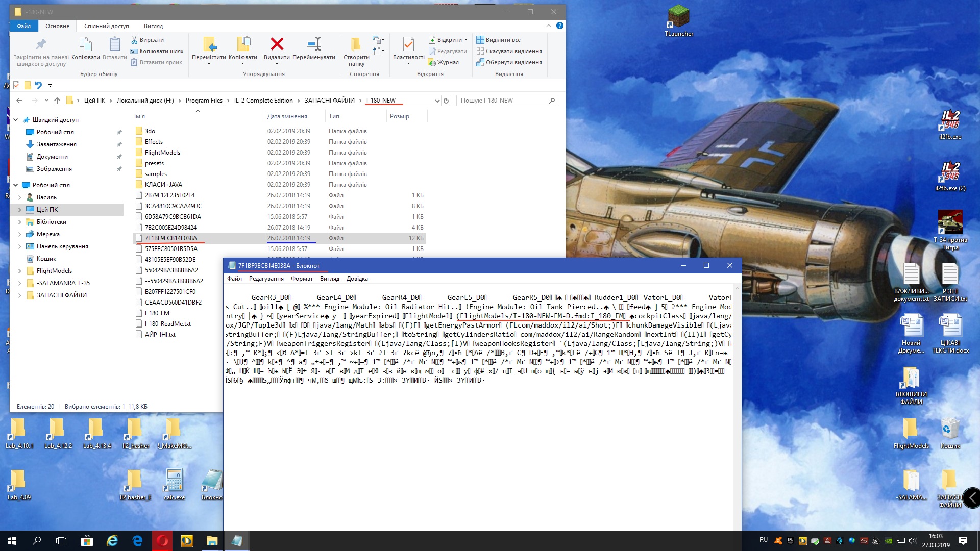The image size is (980, 551).
Task: Switch to the Основне ribbon tab
Action: tap(57, 26)
